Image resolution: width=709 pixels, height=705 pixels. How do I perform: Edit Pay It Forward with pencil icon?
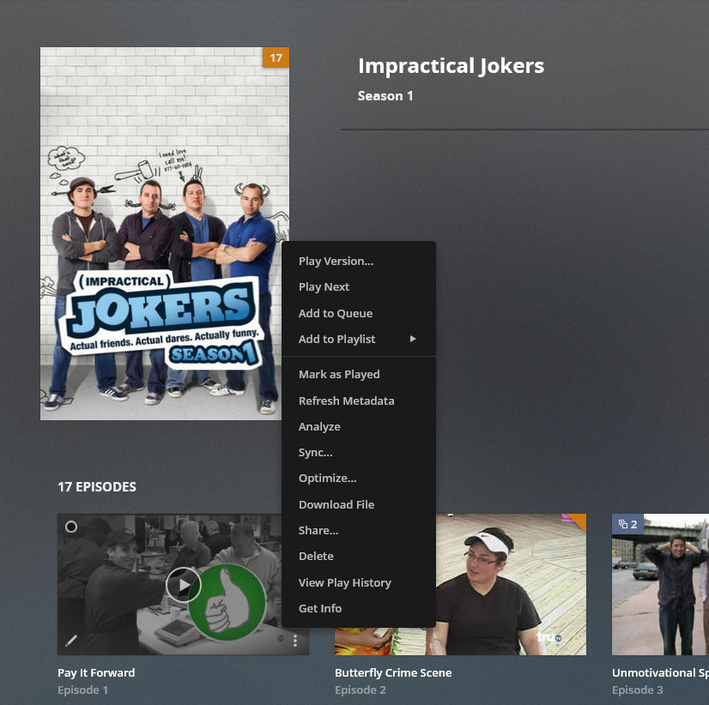coord(71,641)
